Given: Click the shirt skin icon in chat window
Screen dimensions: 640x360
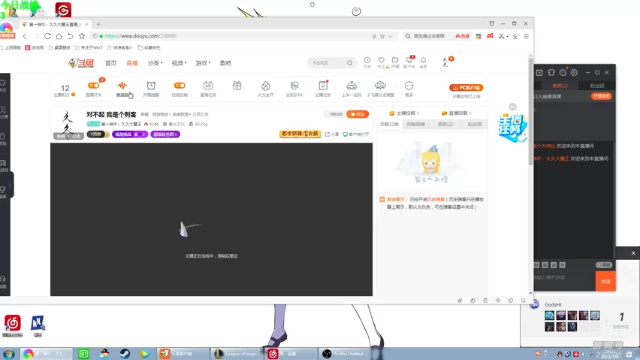Looking at the screenshot, I should coord(551,73).
